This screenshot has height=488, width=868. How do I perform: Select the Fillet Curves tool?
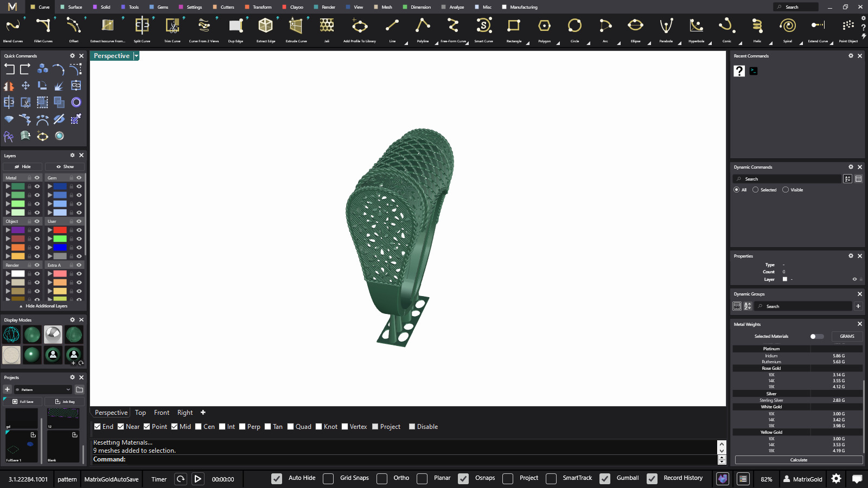(43, 30)
